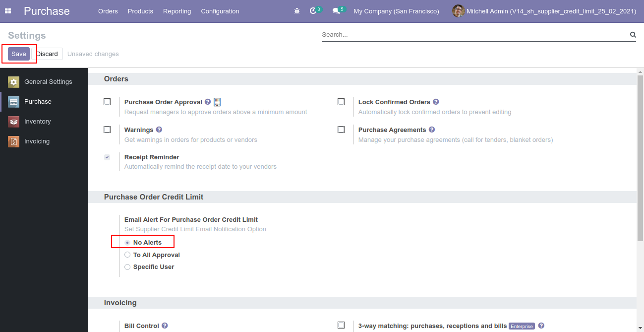Screen dimensions: 644x332
Task: Go to Invoicing settings tab
Action: coord(44,141)
